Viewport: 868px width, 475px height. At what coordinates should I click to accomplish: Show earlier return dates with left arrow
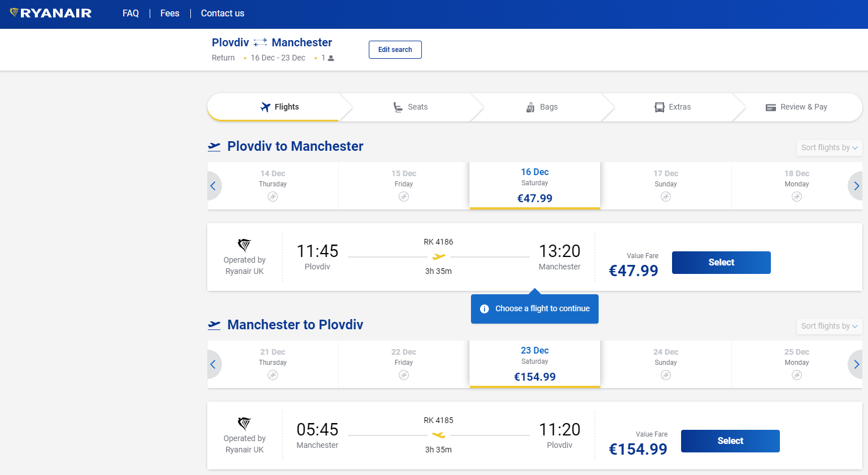(213, 364)
